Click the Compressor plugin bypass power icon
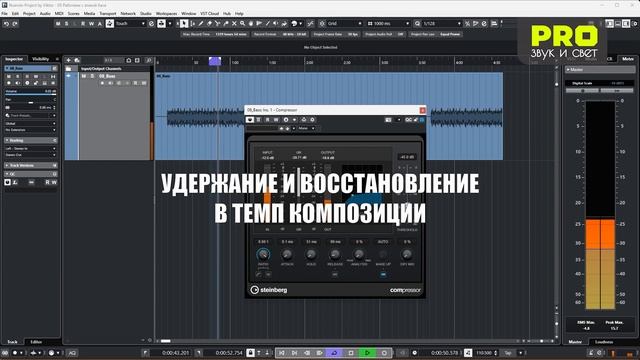The width and height of the screenshot is (640, 360). (249, 120)
